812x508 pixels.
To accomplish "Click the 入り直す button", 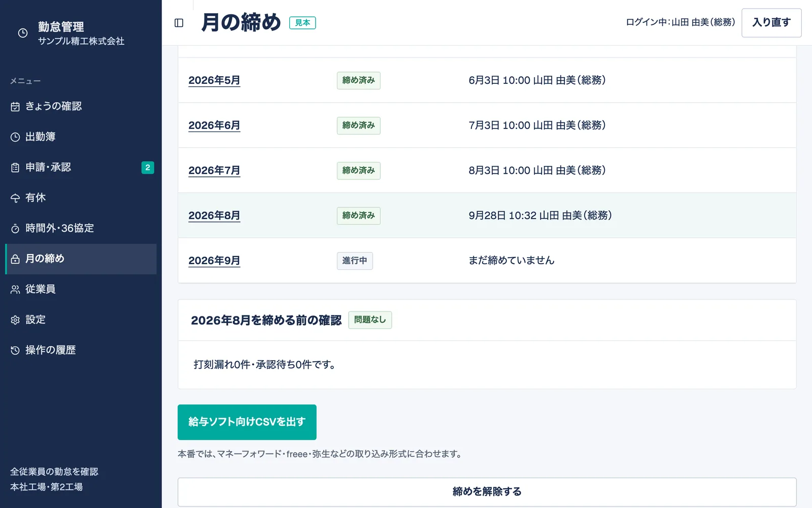I will click(771, 23).
